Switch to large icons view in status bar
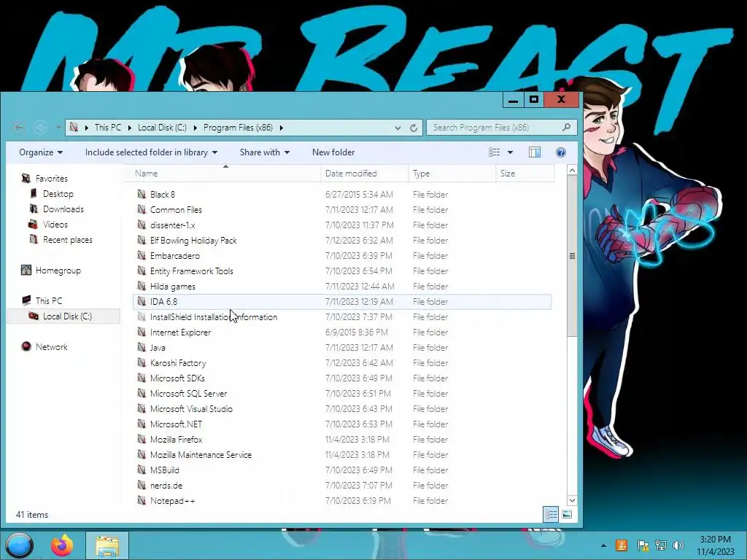 point(567,514)
